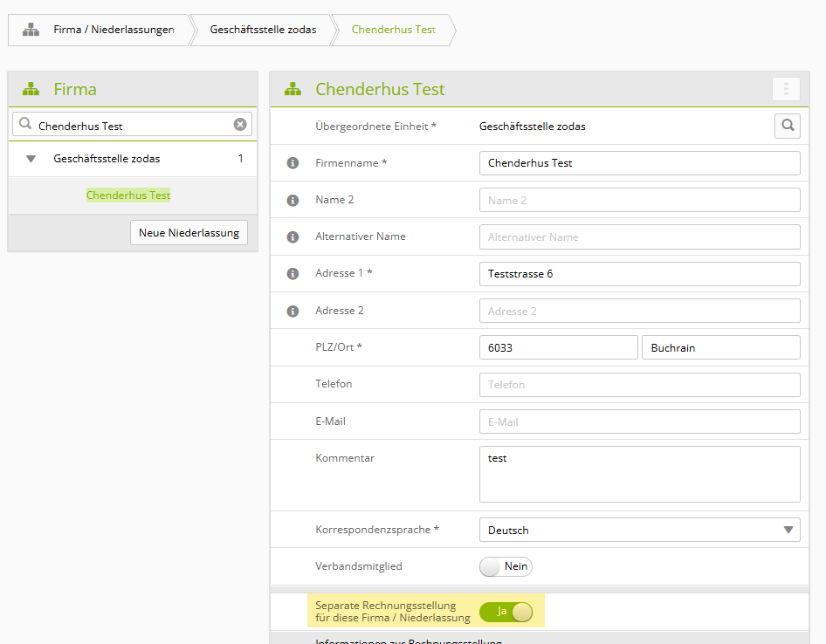Select Chenderhus Test in the Firma tree
The height and width of the screenshot is (644, 826).
pos(128,195)
